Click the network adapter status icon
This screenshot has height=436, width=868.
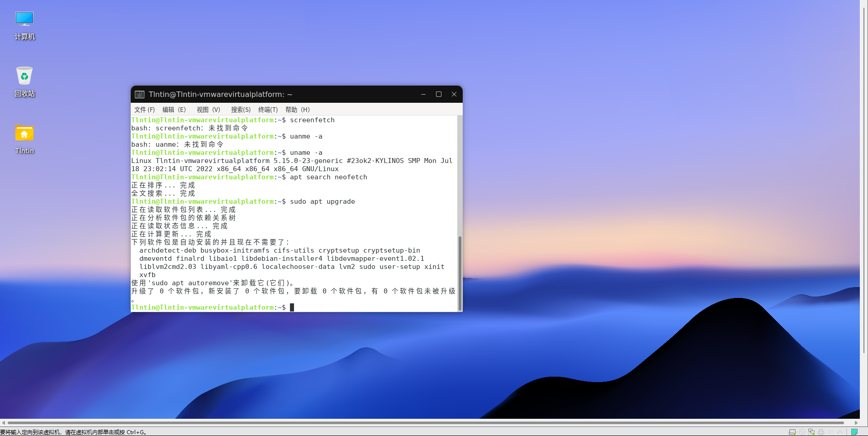pos(811,432)
